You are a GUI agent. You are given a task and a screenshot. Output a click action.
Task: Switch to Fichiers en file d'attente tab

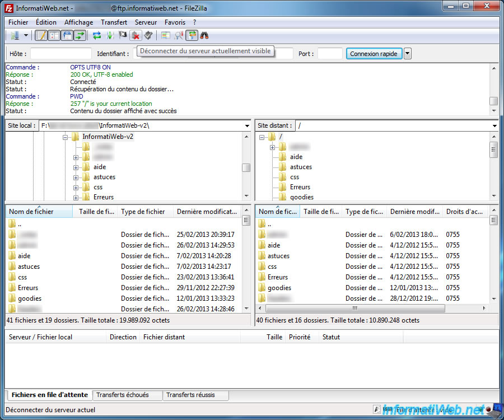[49, 395]
